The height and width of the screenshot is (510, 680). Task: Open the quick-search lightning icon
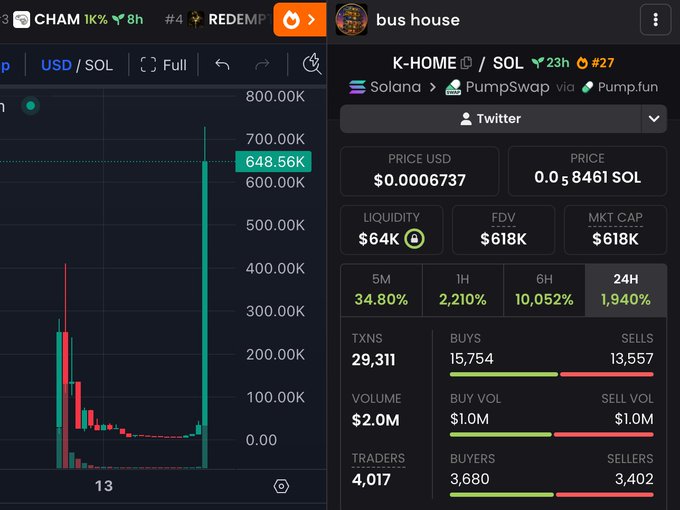312,64
